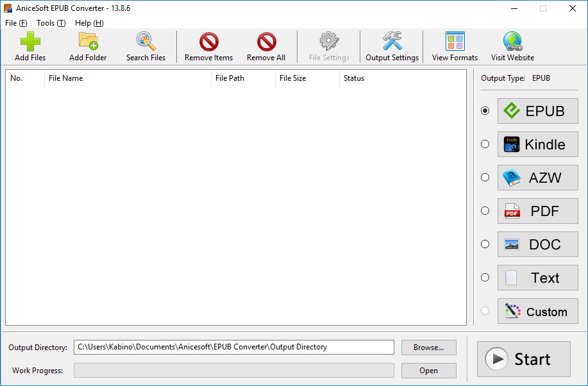Select the Kindle radio button
The width and height of the screenshot is (588, 386).
(485, 144)
